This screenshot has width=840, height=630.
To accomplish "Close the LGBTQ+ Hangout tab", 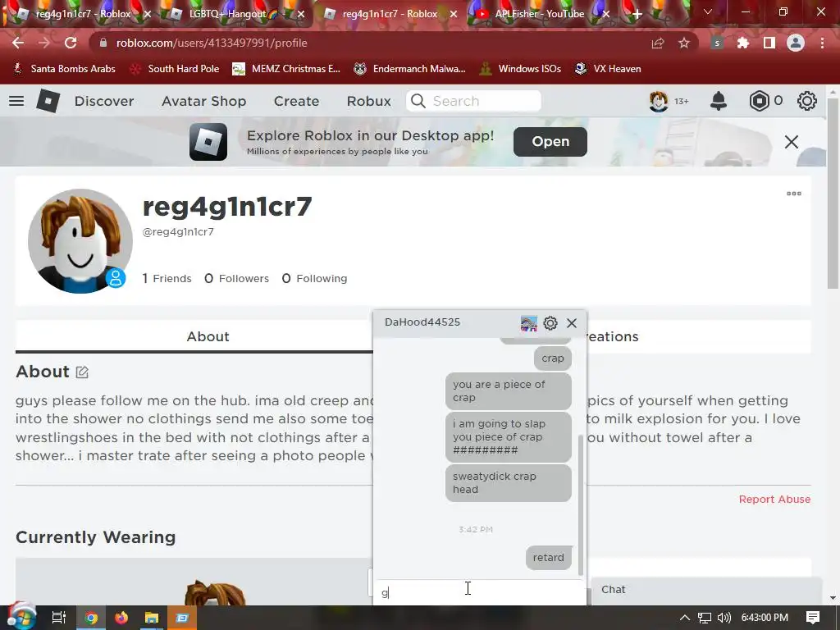I will pos(301,15).
